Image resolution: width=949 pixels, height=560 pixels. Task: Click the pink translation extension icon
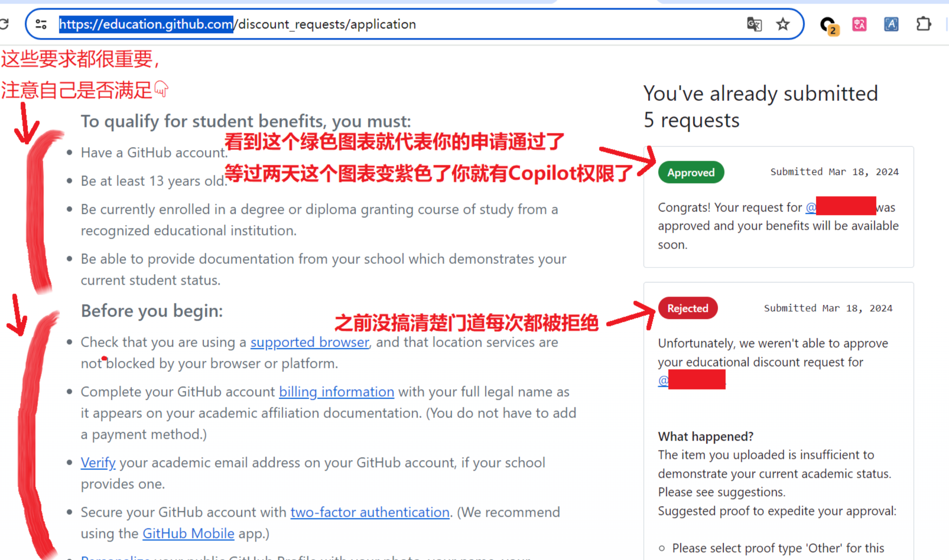coord(860,24)
